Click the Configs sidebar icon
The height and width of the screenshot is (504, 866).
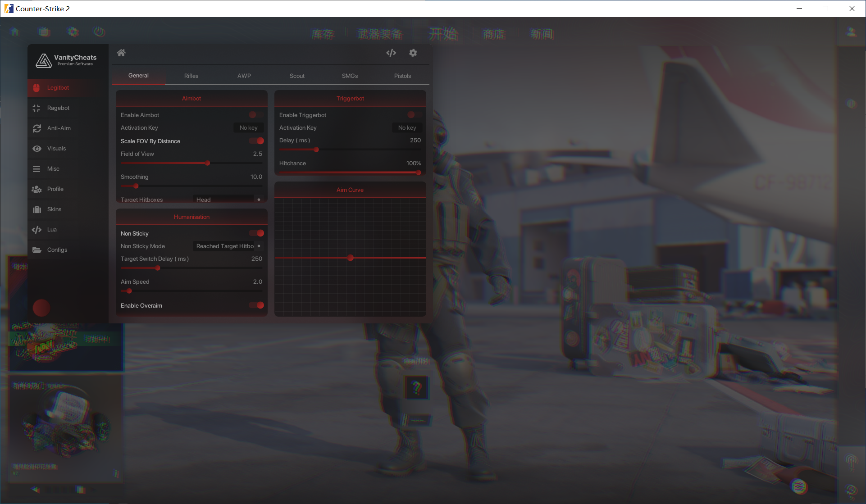click(37, 250)
